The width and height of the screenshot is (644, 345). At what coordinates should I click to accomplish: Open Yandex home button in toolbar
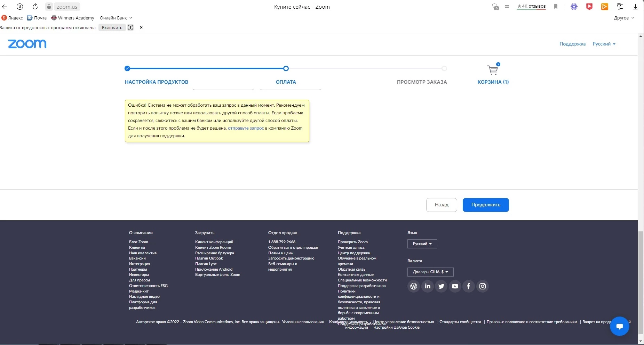(x=20, y=7)
